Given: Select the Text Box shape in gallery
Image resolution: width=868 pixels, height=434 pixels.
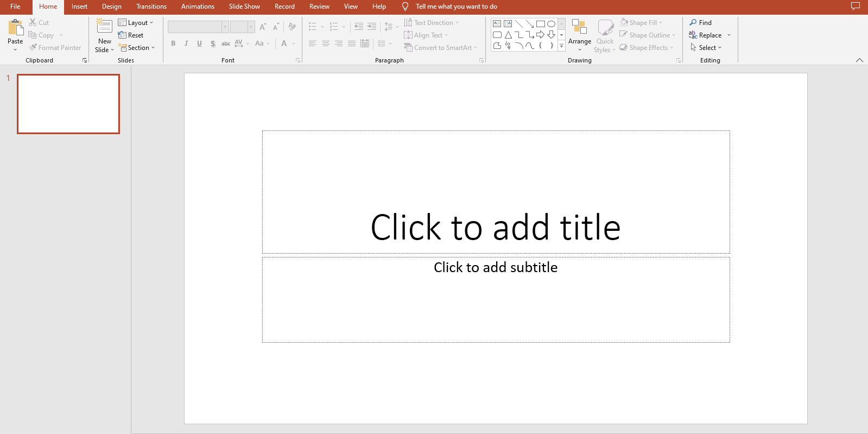Looking at the screenshot, I should (497, 24).
